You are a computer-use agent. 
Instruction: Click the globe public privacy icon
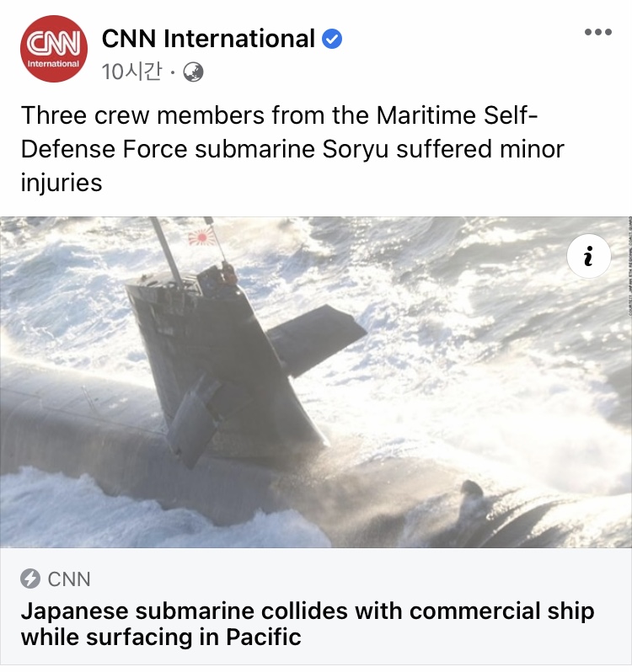click(x=193, y=72)
